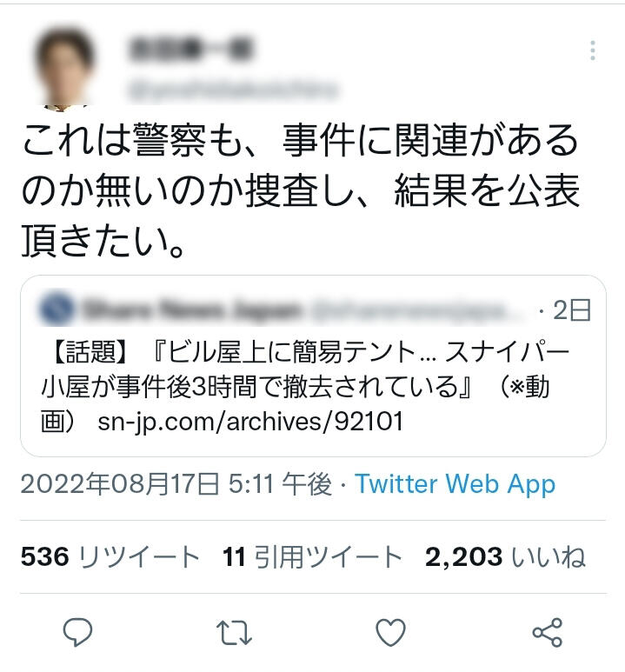
Task: Open the quoted tweet's round avatar icon
Action: (x=57, y=309)
